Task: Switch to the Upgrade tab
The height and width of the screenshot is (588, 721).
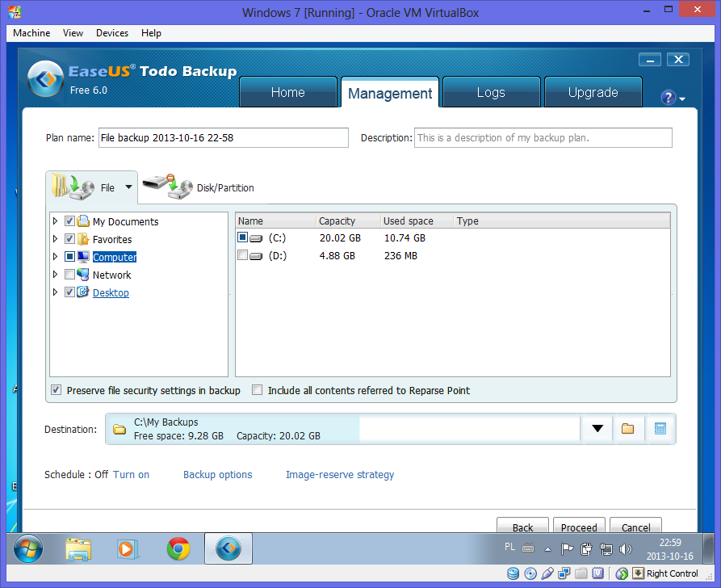Action: tap(593, 92)
